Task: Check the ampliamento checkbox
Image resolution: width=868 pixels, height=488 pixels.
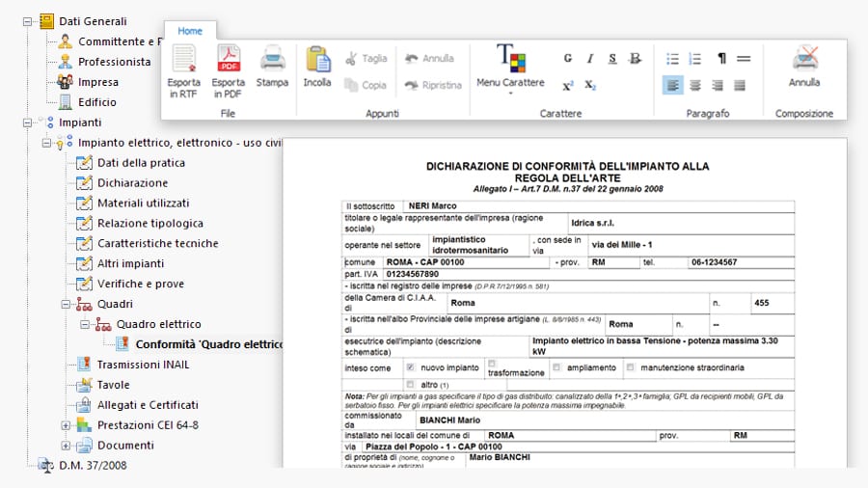Action: (x=556, y=367)
